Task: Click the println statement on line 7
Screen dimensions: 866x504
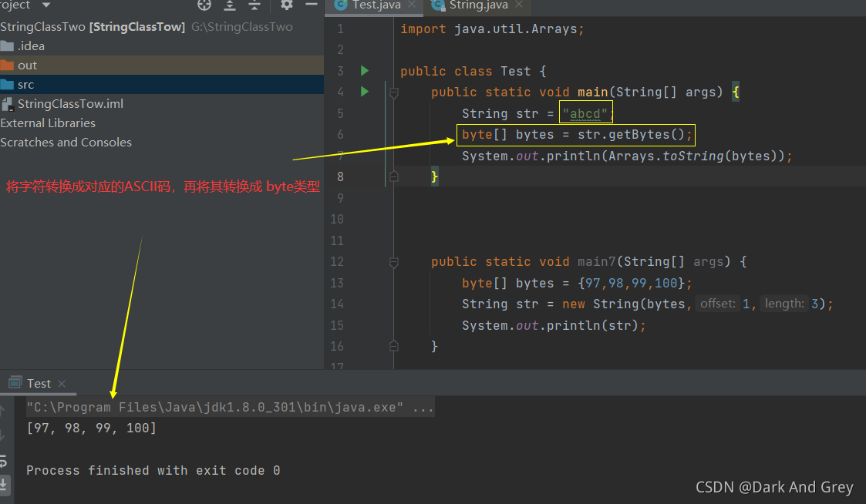Action: [627, 156]
